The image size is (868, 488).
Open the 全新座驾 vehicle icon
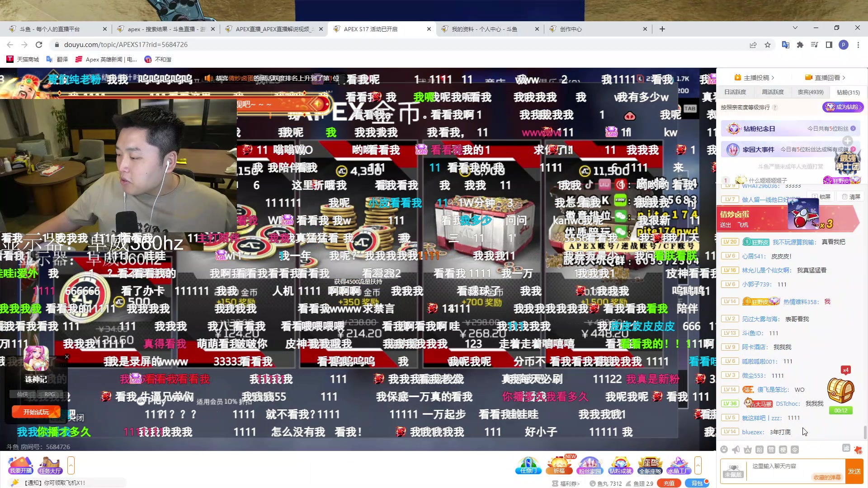(x=650, y=465)
